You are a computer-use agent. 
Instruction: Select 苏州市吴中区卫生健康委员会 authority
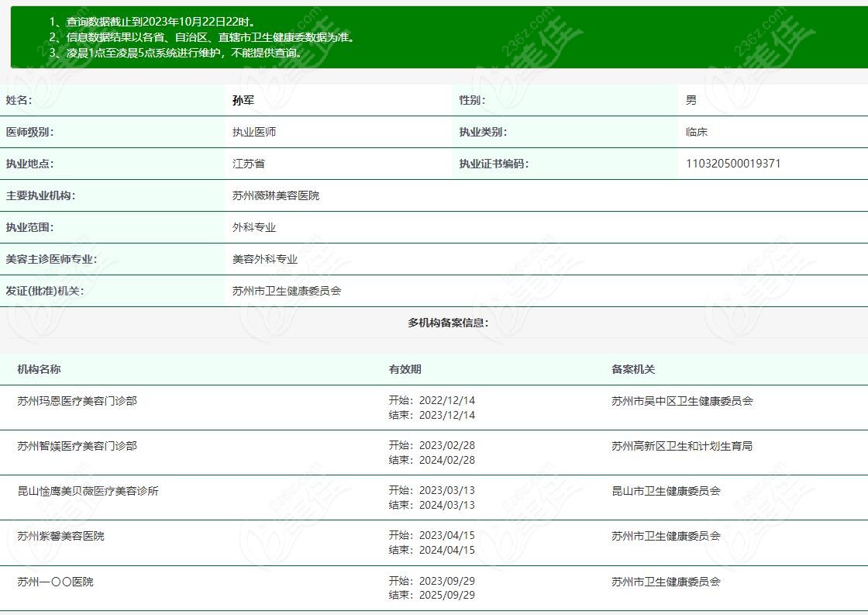tap(682, 401)
